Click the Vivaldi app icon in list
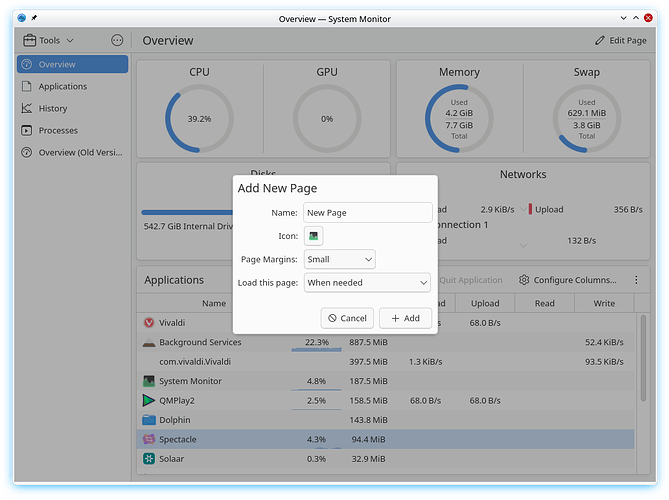The width and height of the screenshot is (669, 500). pyautogui.click(x=149, y=323)
